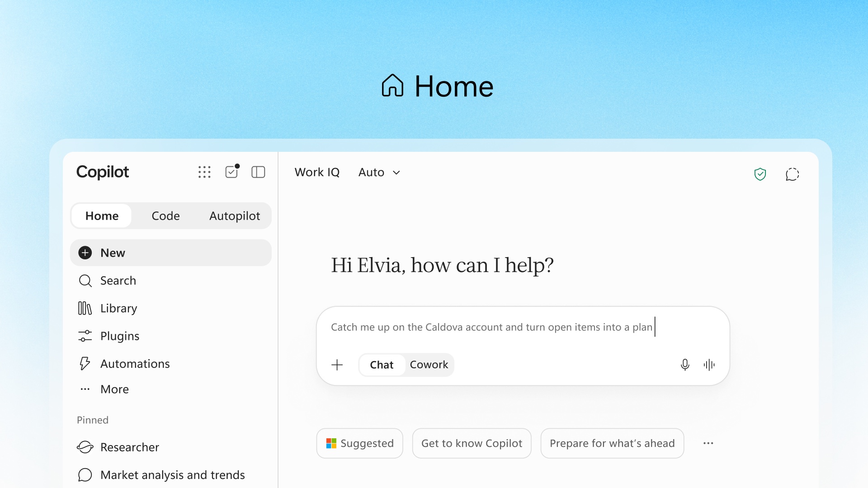Open the apps grid launcher icon
The width and height of the screenshot is (868, 488).
pos(204,172)
